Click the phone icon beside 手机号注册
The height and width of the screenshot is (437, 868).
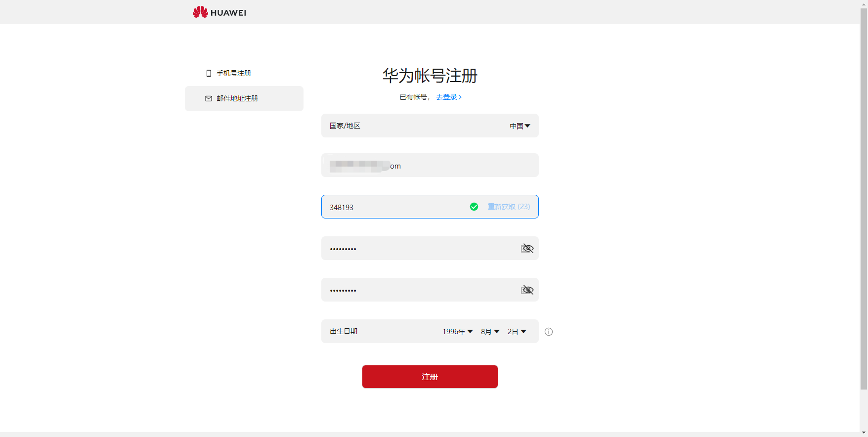[x=209, y=73]
